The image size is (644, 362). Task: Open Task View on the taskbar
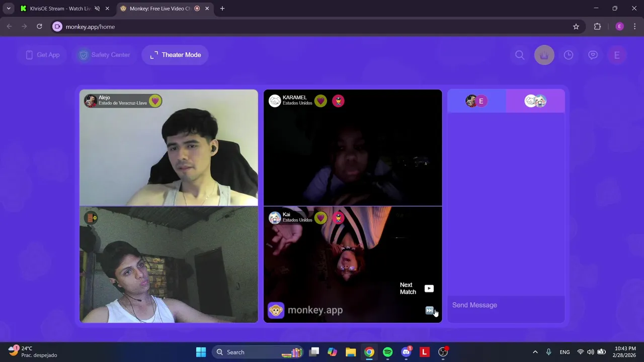314,352
